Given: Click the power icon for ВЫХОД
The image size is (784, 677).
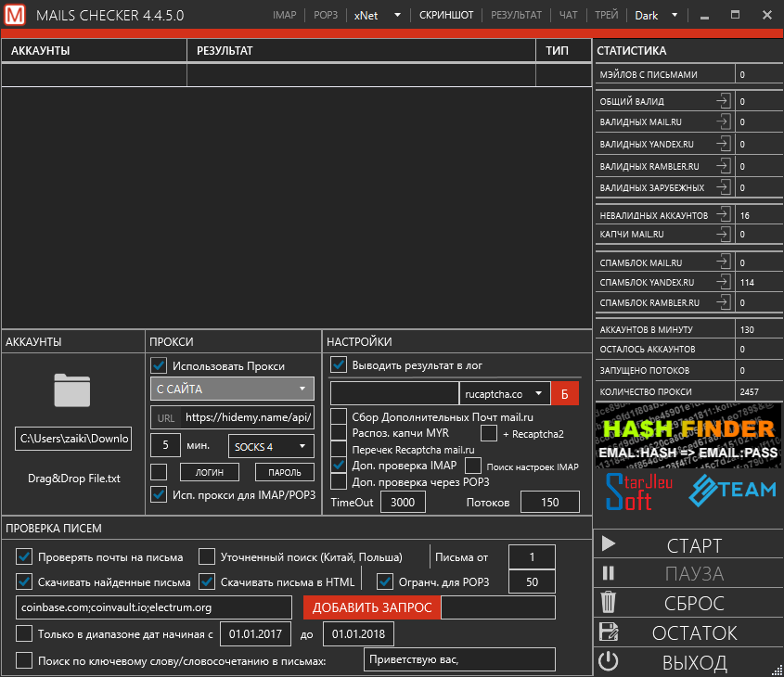Looking at the screenshot, I should (609, 662).
